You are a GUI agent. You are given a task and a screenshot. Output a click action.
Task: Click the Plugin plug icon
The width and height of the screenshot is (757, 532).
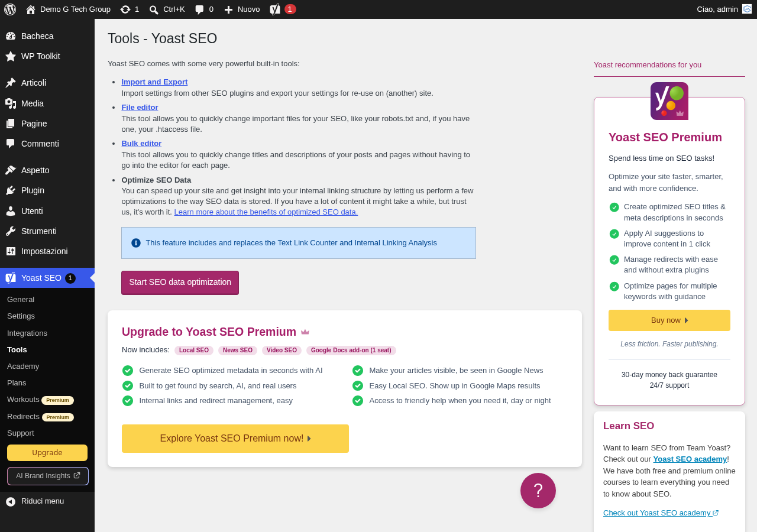[x=11, y=190]
